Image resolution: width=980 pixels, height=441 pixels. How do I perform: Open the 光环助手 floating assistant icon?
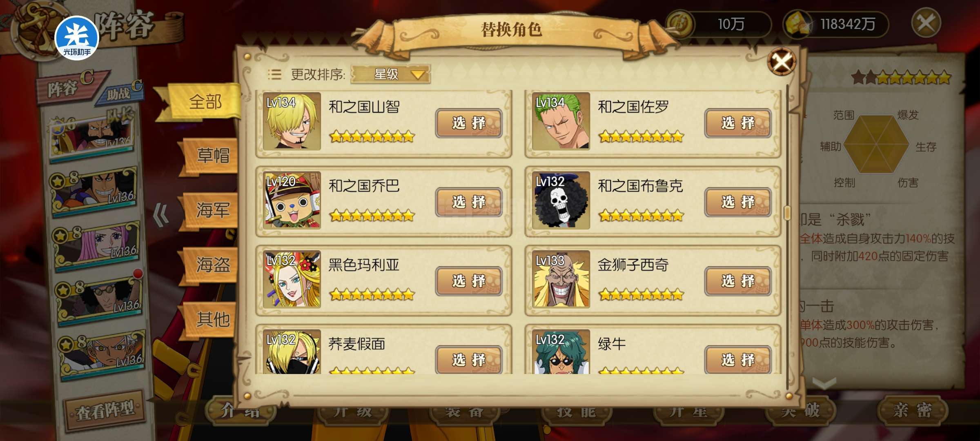tap(77, 38)
